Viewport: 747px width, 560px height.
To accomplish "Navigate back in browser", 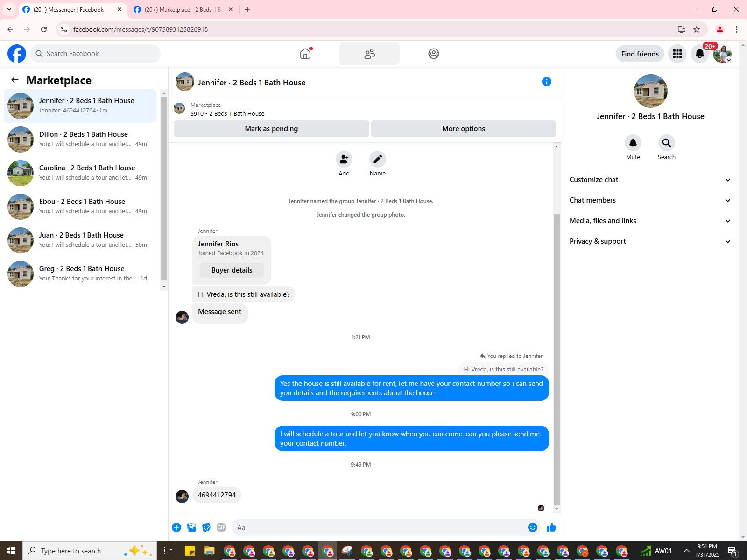I will click(10, 29).
